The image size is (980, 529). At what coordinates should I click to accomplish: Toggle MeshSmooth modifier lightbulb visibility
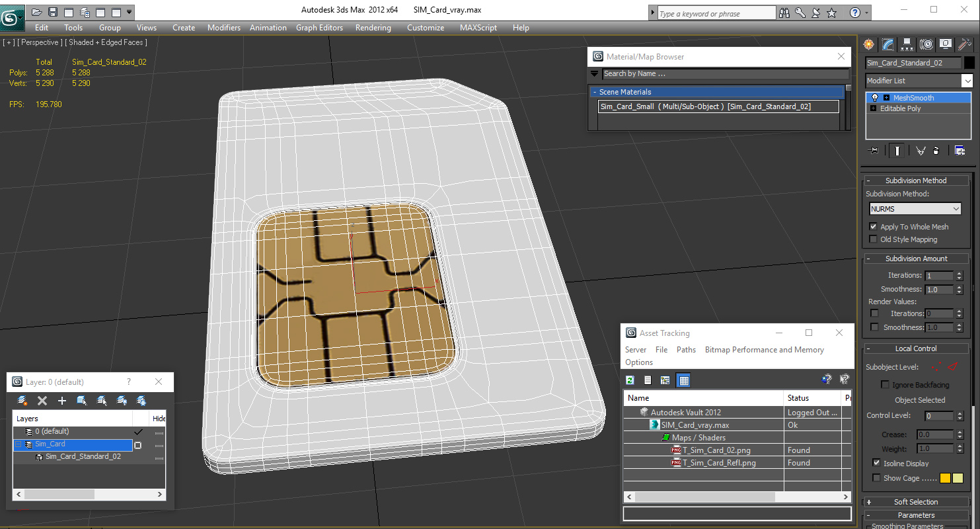pyautogui.click(x=875, y=98)
